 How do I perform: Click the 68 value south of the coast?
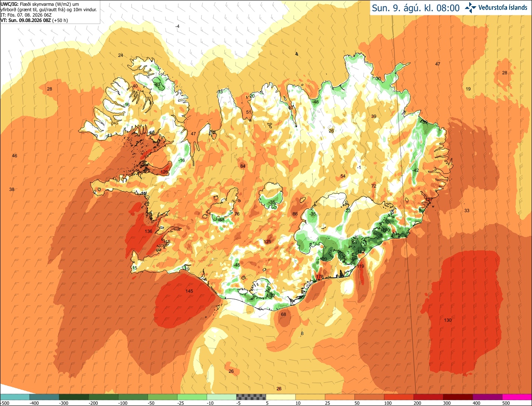(x=283, y=314)
